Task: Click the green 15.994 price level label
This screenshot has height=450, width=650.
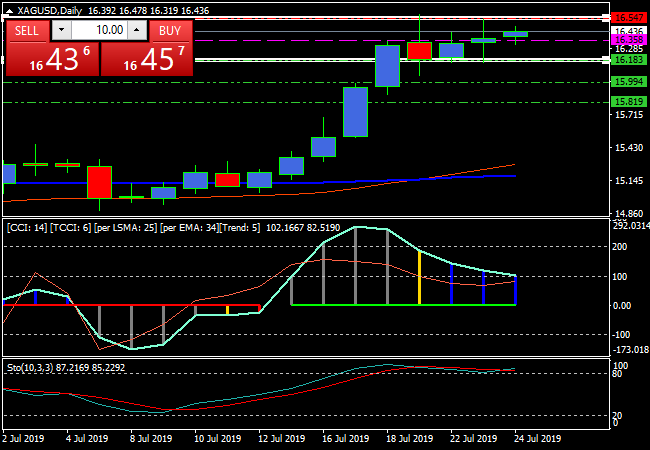Action: (626, 82)
